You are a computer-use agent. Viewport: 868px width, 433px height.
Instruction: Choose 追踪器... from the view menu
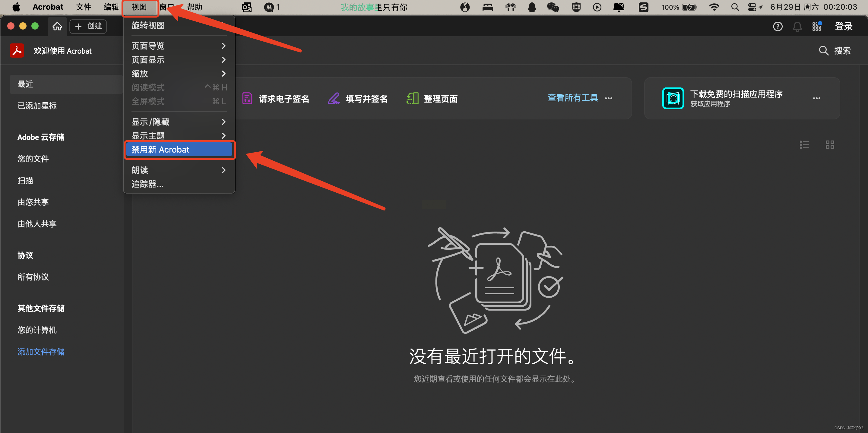(147, 184)
